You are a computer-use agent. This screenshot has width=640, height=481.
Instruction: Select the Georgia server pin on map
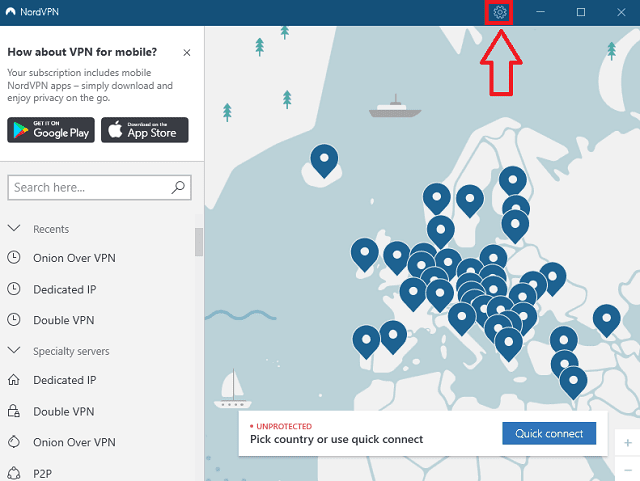pos(607,320)
